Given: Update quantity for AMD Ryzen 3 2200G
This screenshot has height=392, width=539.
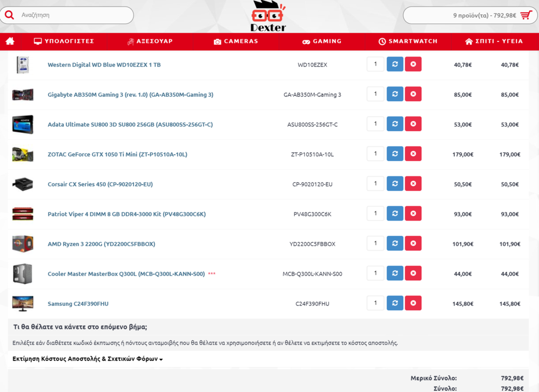Looking at the screenshot, I should click(395, 243).
